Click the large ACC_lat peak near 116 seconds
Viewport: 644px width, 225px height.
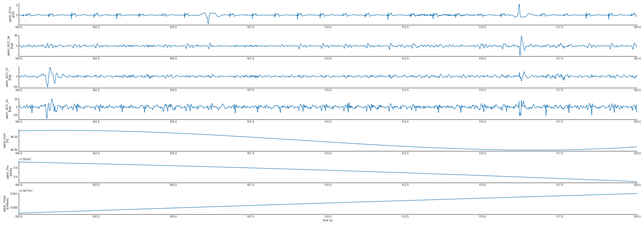point(521,36)
